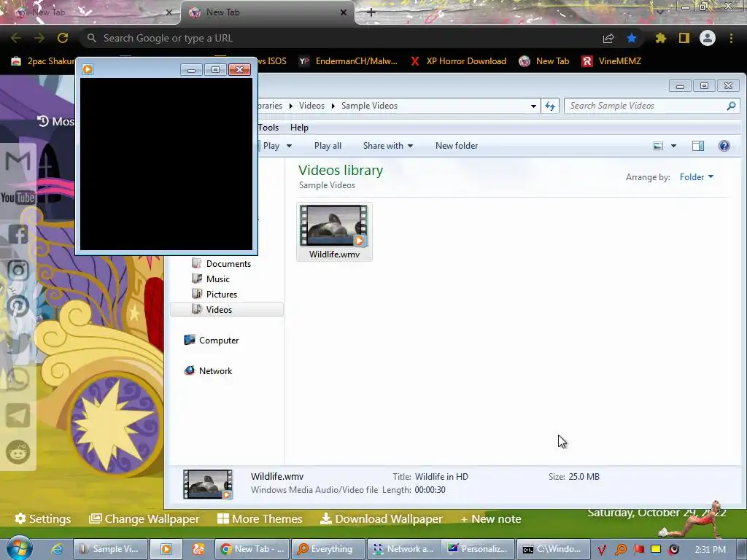Open the VineMEMZ bookmark
The height and width of the screenshot is (560, 747).
click(x=612, y=61)
